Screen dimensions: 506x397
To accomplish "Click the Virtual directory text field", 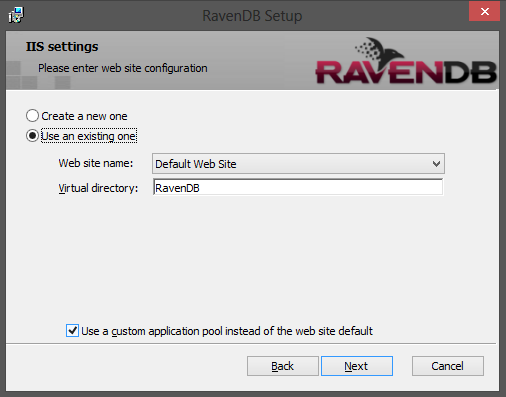I will [x=298, y=187].
